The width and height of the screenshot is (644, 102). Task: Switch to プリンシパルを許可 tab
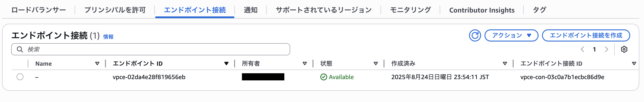115,10
